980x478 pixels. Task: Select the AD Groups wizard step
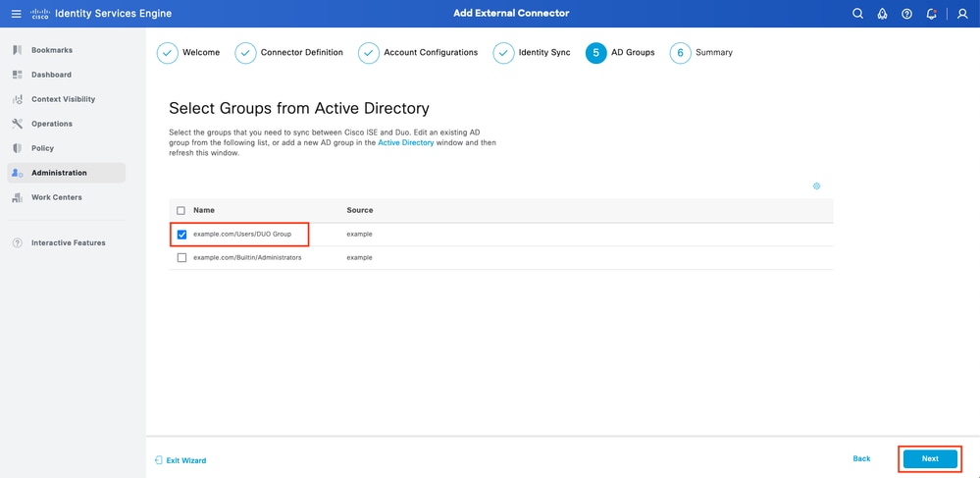click(633, 53)
